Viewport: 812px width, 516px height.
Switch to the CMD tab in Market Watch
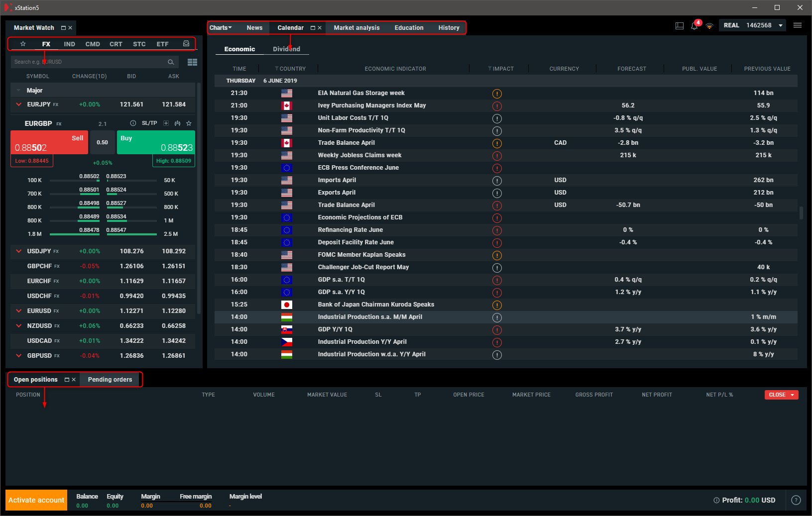click(93, 44)
